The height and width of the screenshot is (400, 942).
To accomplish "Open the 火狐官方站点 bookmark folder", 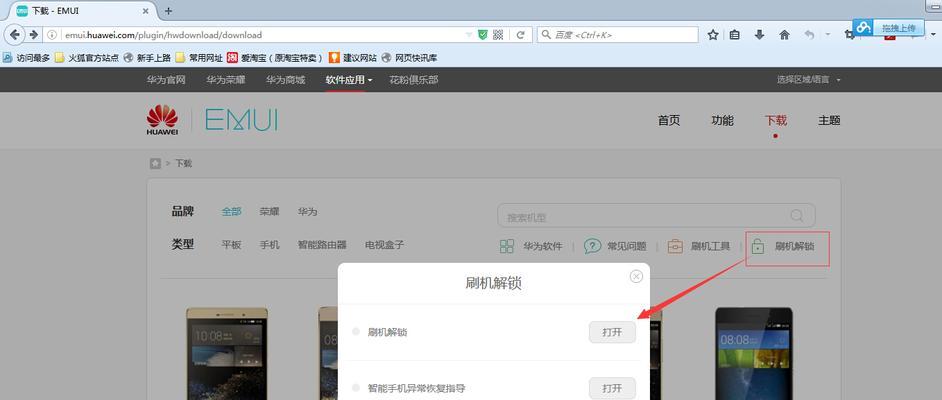I will pos(87,58).
